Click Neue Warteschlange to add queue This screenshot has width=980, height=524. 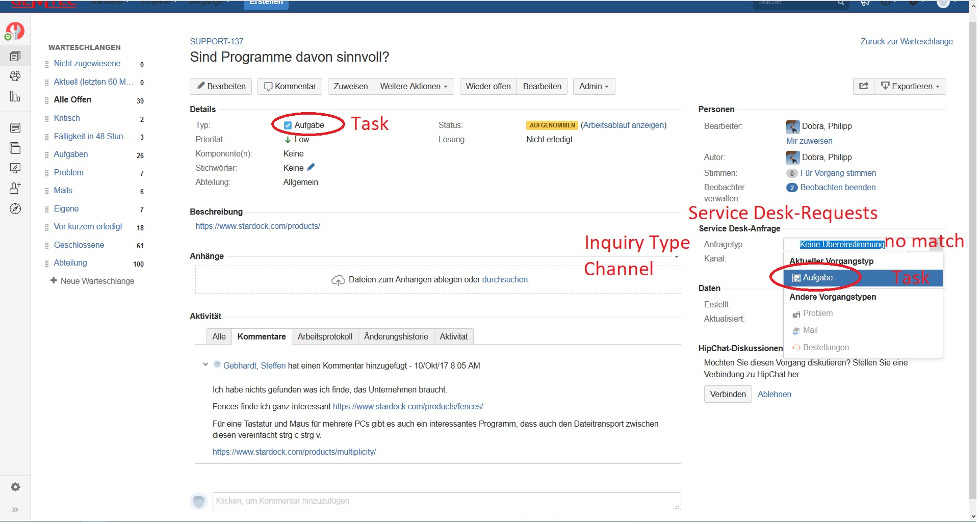pyautogui.click(x=92, y=281)
